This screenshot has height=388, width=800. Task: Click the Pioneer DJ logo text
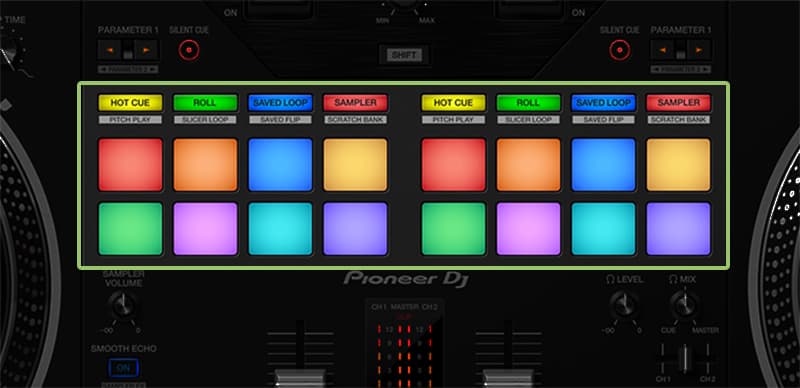pyautogui.click(x=406, y=279)
